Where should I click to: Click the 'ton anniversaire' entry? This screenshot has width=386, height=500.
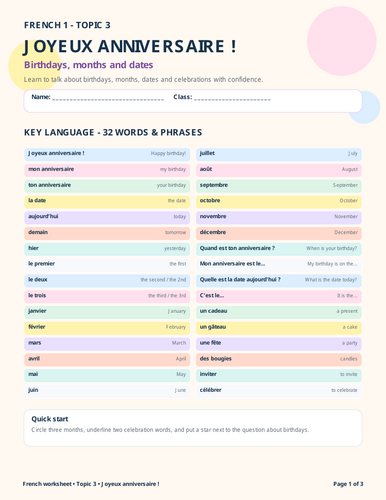tap(107, 185)
